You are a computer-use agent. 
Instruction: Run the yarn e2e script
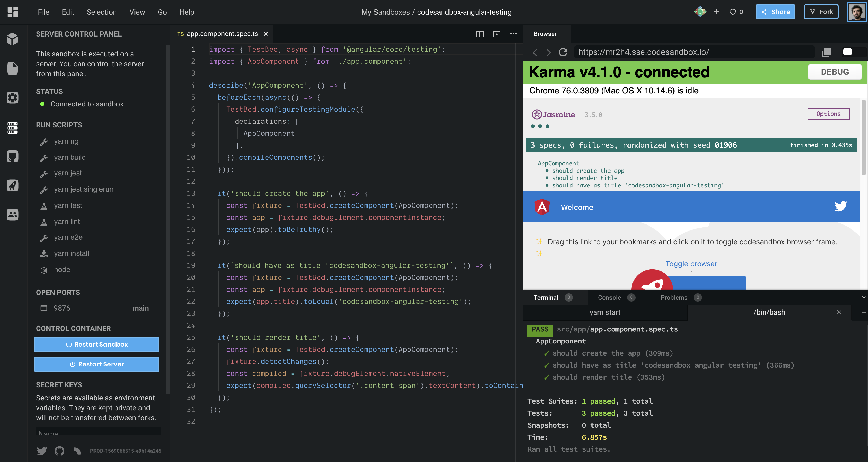coord(68,238)
